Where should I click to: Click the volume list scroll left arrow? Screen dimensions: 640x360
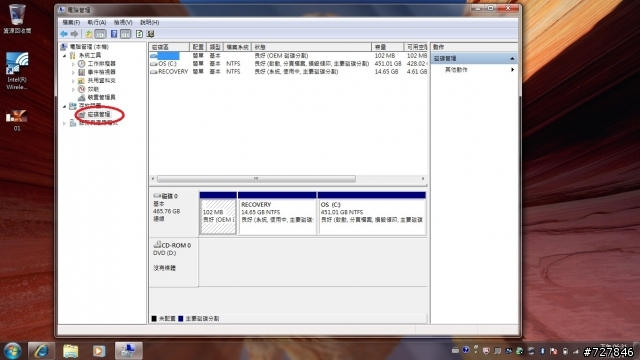point(153,179)
